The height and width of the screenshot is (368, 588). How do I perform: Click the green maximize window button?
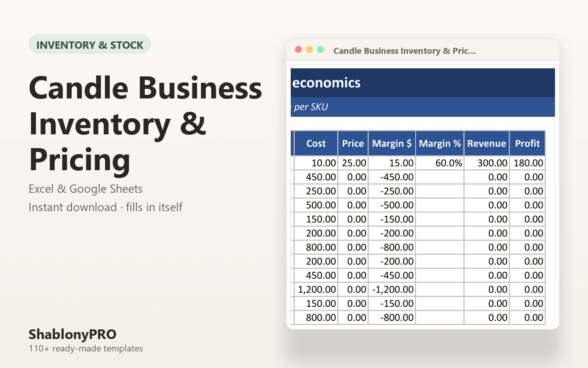(320, 50)
